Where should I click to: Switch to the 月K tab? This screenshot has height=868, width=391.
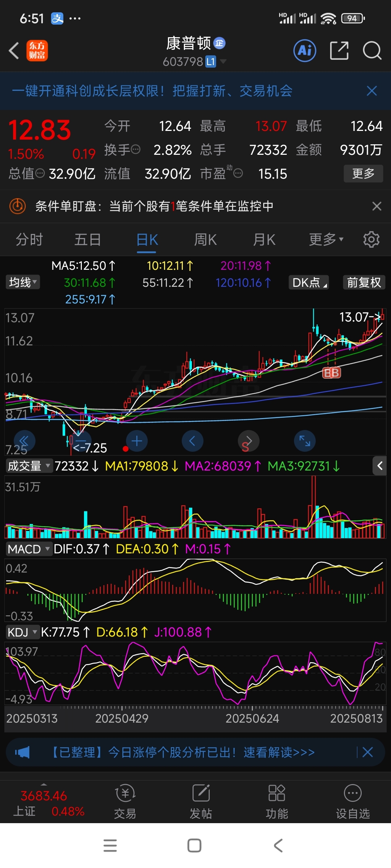264,239
